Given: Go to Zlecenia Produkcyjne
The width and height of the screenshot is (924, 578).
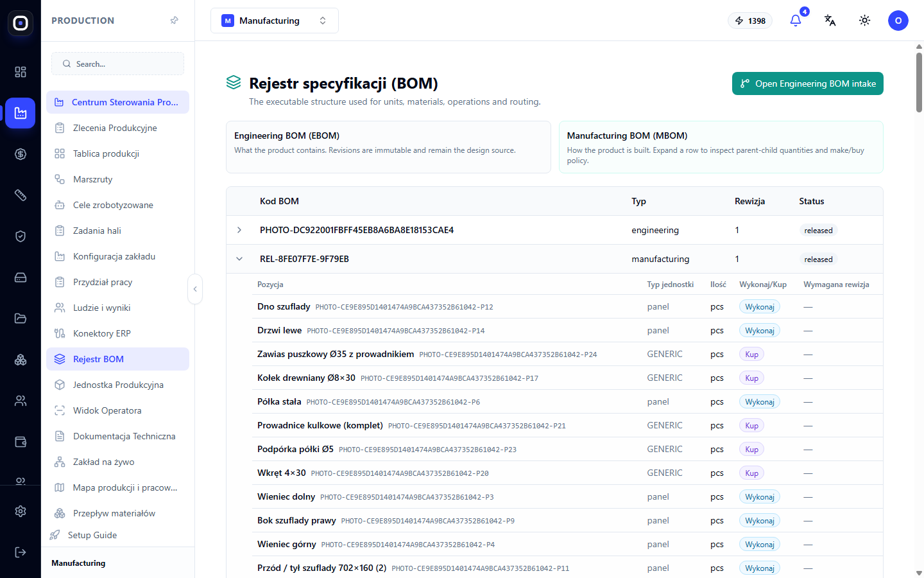Looking at the screenshot, I should 118,128.
